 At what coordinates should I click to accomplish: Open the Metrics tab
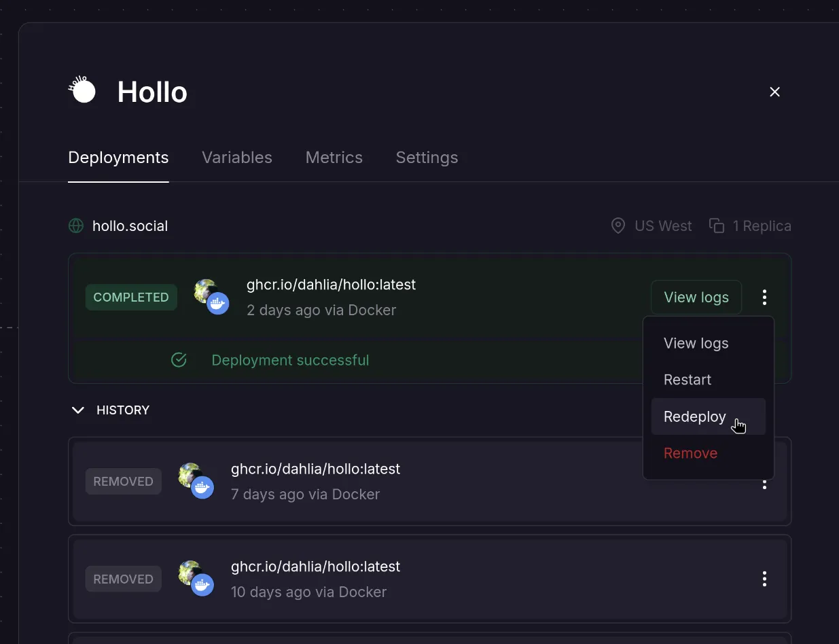pyautogui.click(x=334, y=158)
